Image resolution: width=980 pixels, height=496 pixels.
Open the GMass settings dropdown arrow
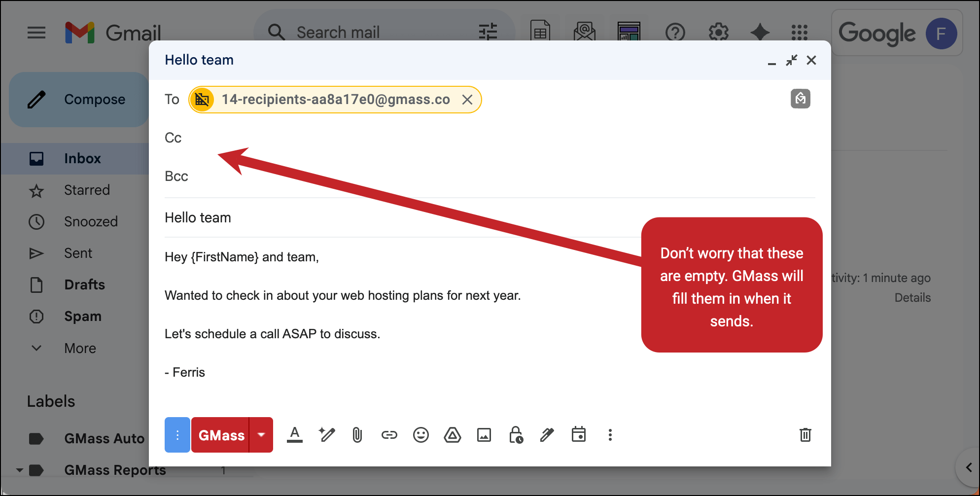click(x=262, y=435)
